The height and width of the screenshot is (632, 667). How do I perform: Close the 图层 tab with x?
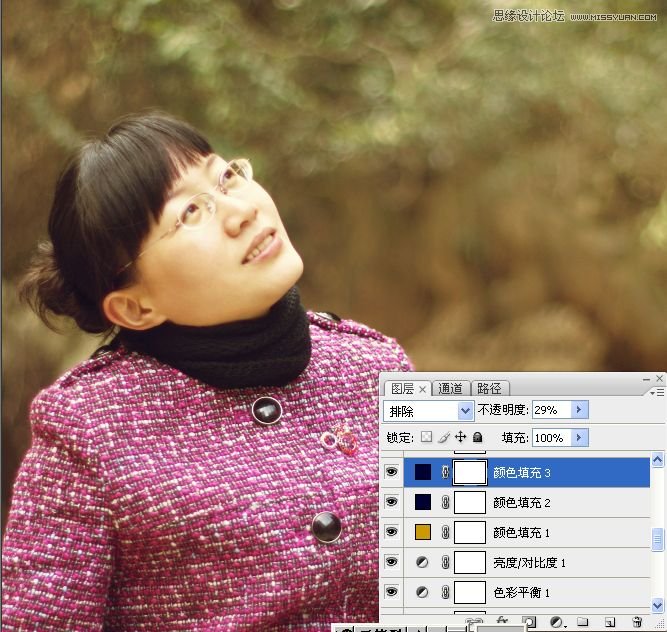422,389
